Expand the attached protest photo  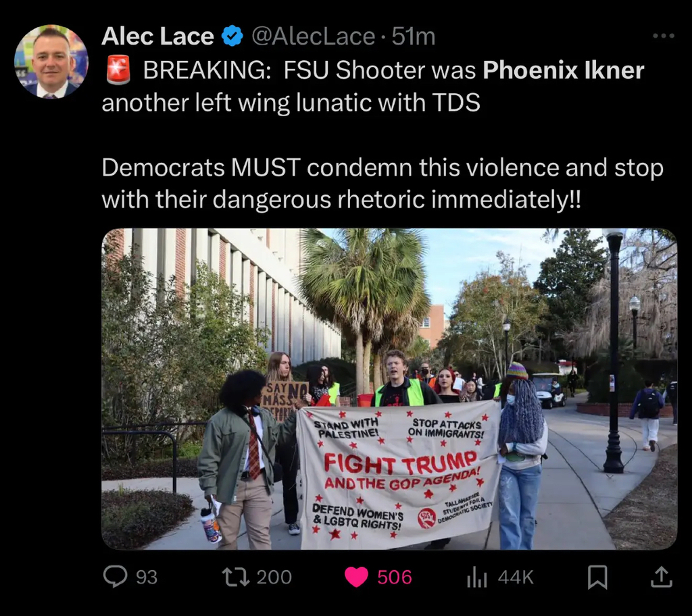(x=389, y=389)
